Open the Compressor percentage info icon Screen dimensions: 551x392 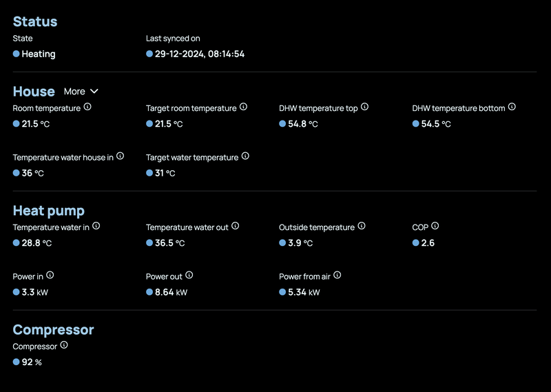click(x=64, y=345)
